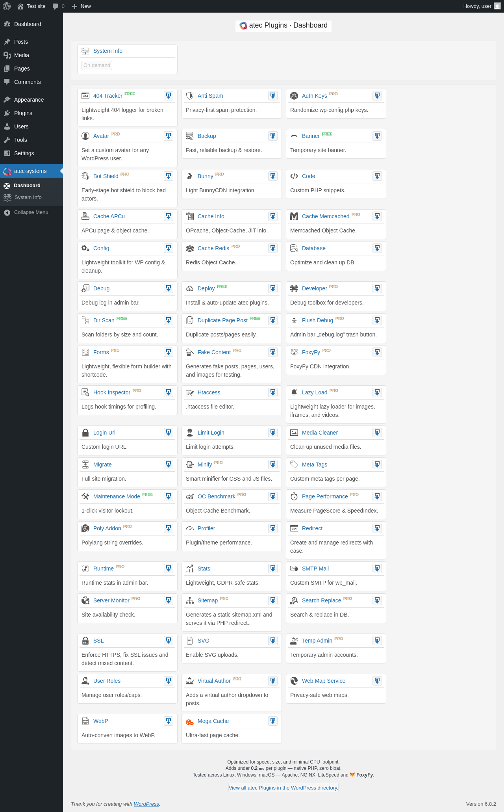Install Mega Cache with its download icon
The height and width of the screenshot is (812, 504).
(273, 721)
